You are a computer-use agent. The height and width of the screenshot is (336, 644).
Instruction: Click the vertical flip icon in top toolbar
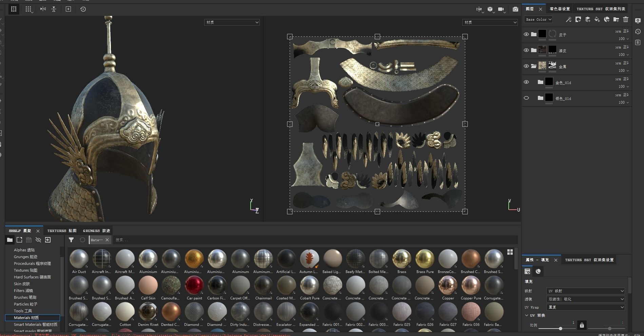coord(54,9)
